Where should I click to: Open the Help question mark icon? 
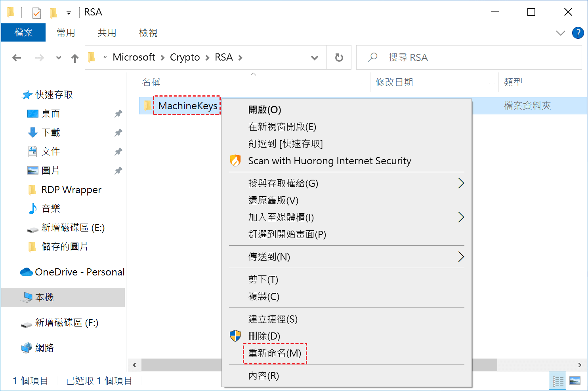pos(578,33)
